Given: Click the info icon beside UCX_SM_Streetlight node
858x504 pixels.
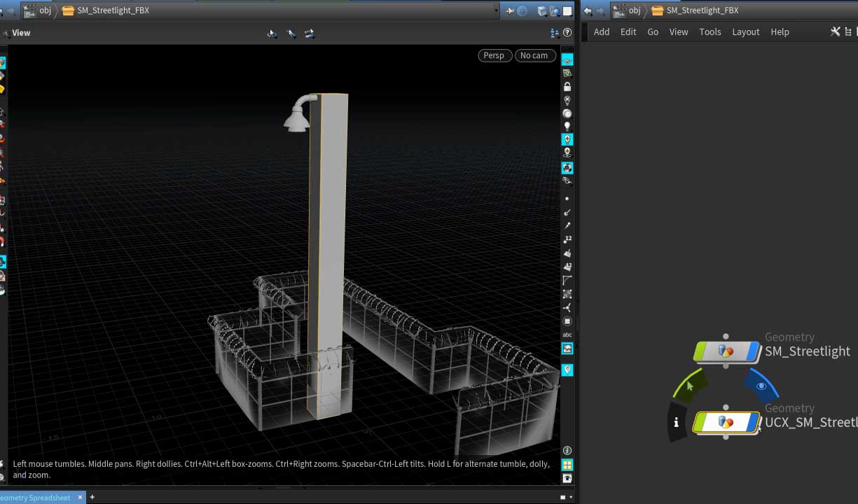Looking at the screenshot, I should [x=676, y=422].
